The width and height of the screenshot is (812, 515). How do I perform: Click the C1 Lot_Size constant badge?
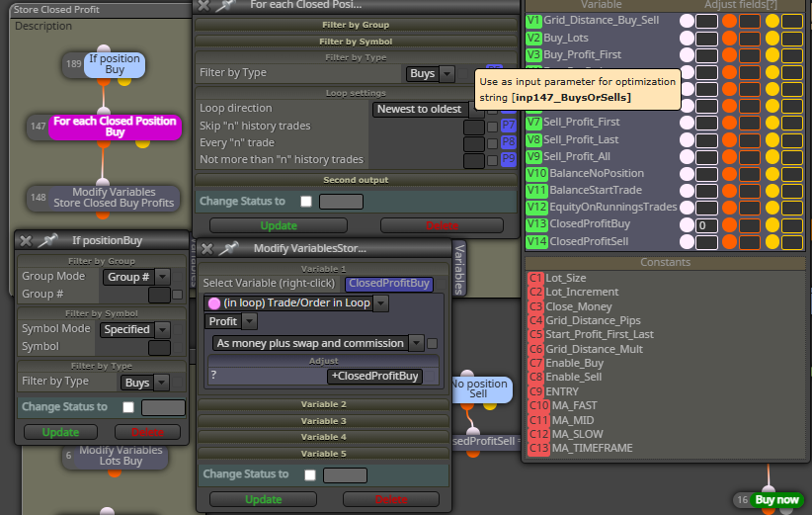(x=535, y=278)
